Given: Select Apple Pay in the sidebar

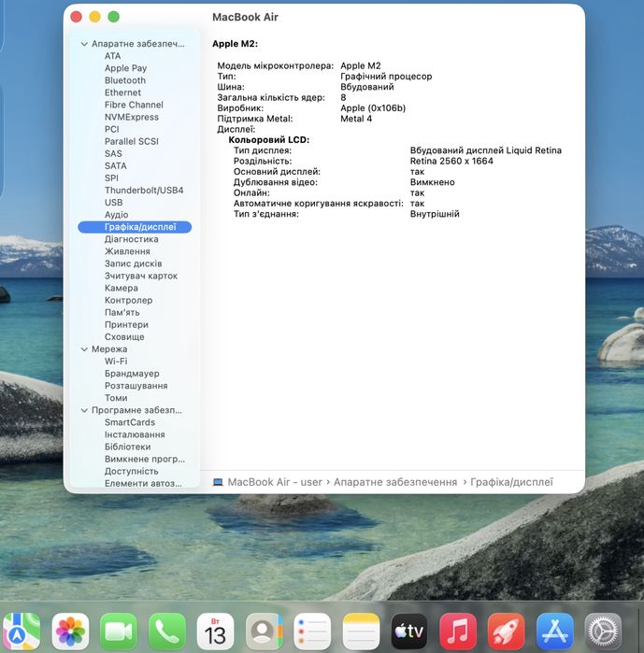Looking at the screenshot, I should pyautogui.click(x=125, y=68).
